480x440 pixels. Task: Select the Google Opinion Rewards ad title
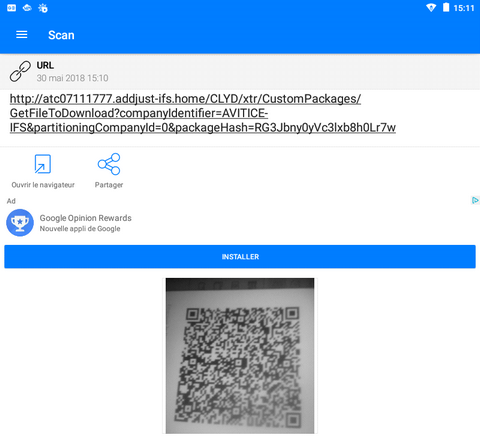pos(86,218)
